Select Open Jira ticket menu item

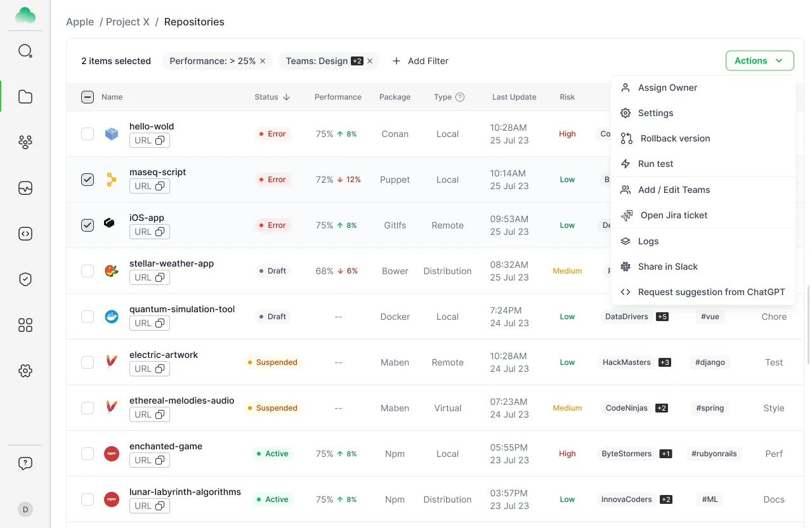coord(703,215)
